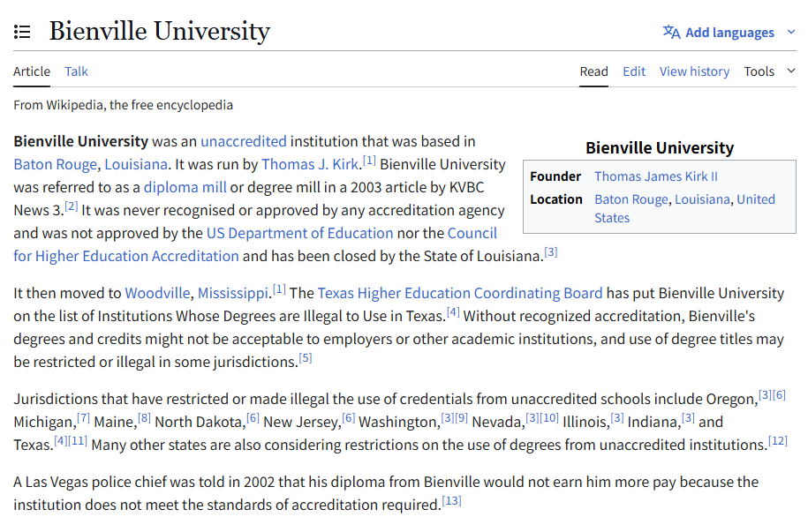Viewport: 808px width, 532px height.
Task: Open the table of contents sidebar icon
Action: click(22, 32)
